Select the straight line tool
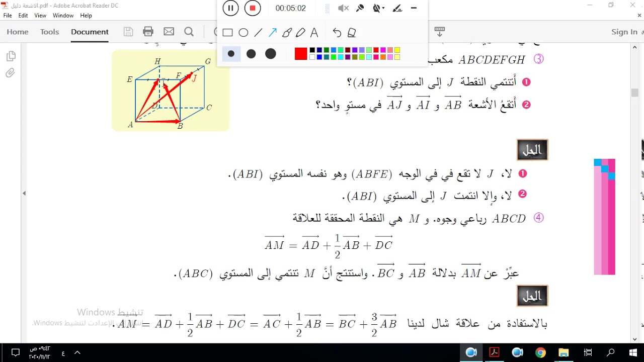This screenshot has width=644, height=362. click(x=258, y=33)
